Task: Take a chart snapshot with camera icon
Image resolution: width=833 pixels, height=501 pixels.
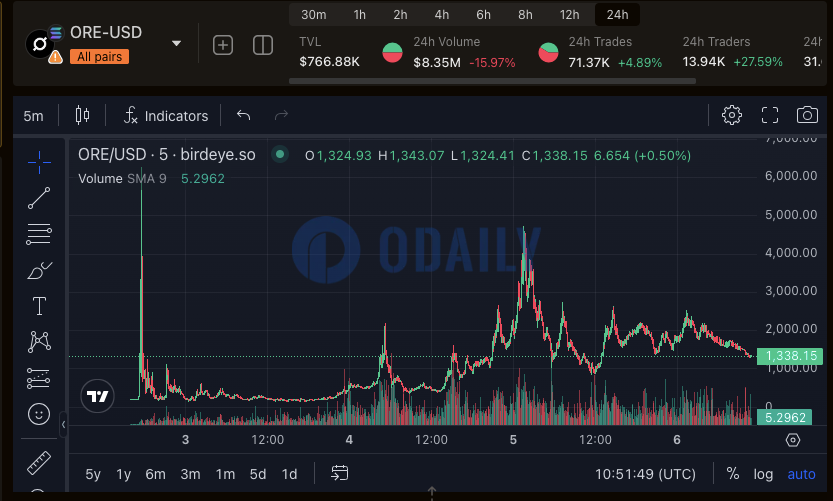Action: click(x=807, y=115)
